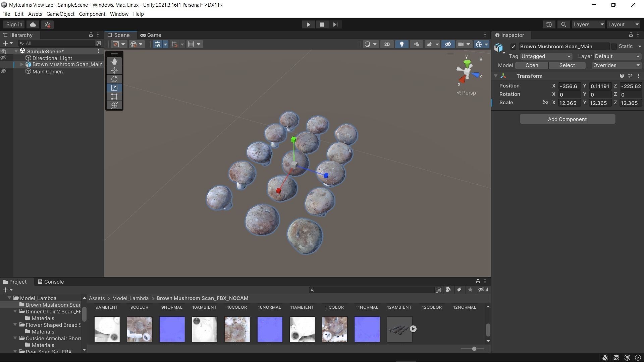Viewport: 644px width, 362px height.
Task: Open the Tag dropdown
Action: pyautogui.click(x=546, y=56)
